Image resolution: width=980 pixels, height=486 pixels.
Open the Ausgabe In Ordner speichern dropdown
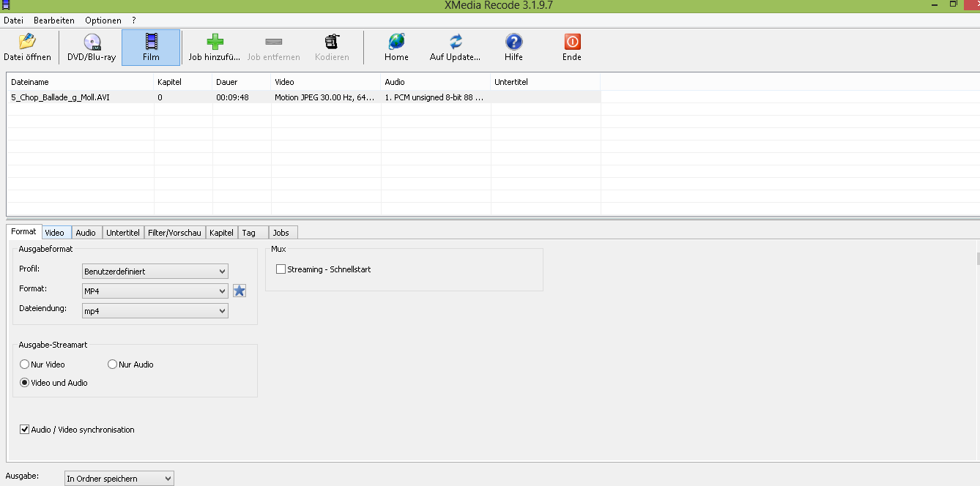pyautogui.click(x=119, y=479)
